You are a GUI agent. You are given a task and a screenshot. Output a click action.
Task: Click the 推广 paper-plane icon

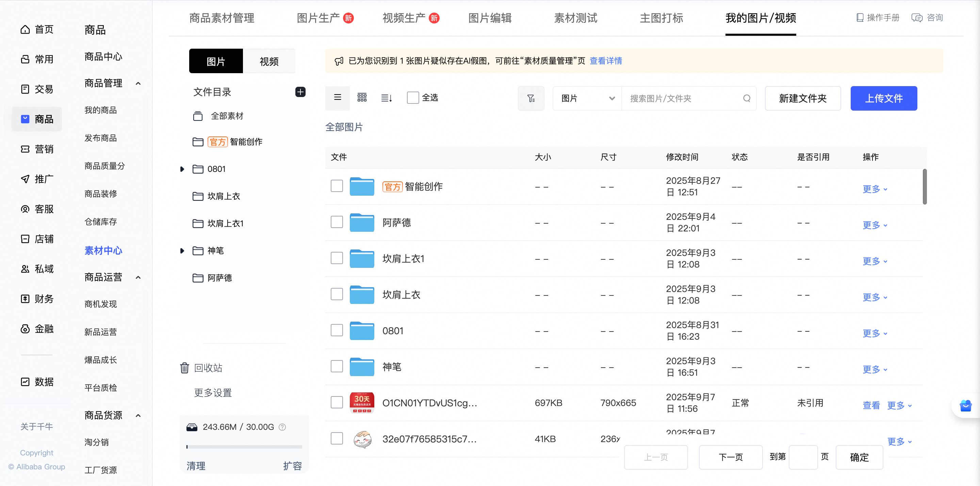click(25, 179)
